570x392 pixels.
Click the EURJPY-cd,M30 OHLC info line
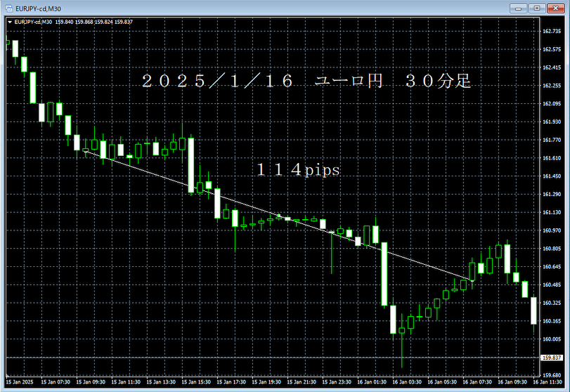[x=73, y=22]
